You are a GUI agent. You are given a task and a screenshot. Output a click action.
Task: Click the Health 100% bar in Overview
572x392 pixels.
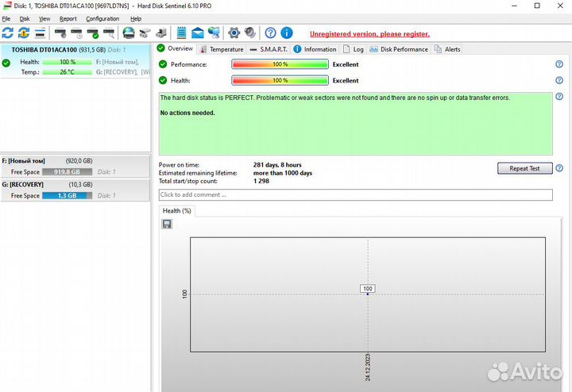(x=280, y=80)
